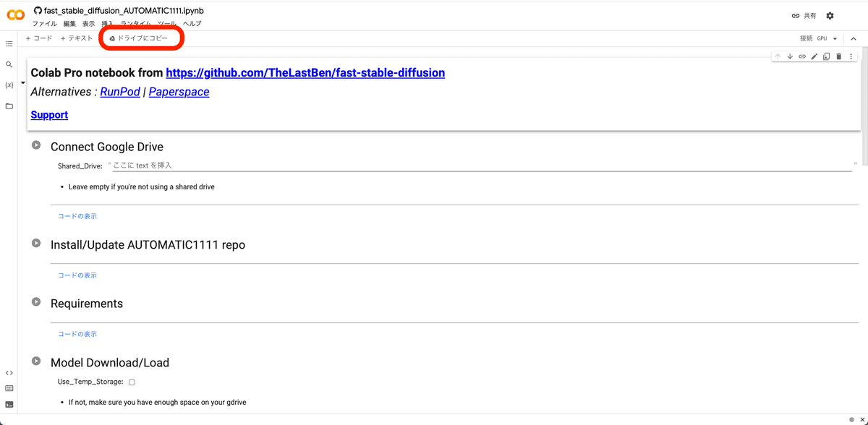Open the ランタイム menu
Viewport: 868px width, 425px height.
coord(136,24)
